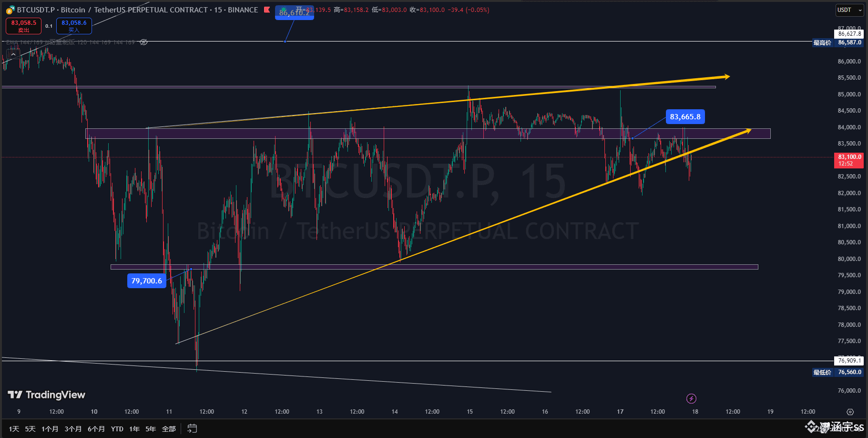Click the 全部 range selector

[x=169, y=428]
